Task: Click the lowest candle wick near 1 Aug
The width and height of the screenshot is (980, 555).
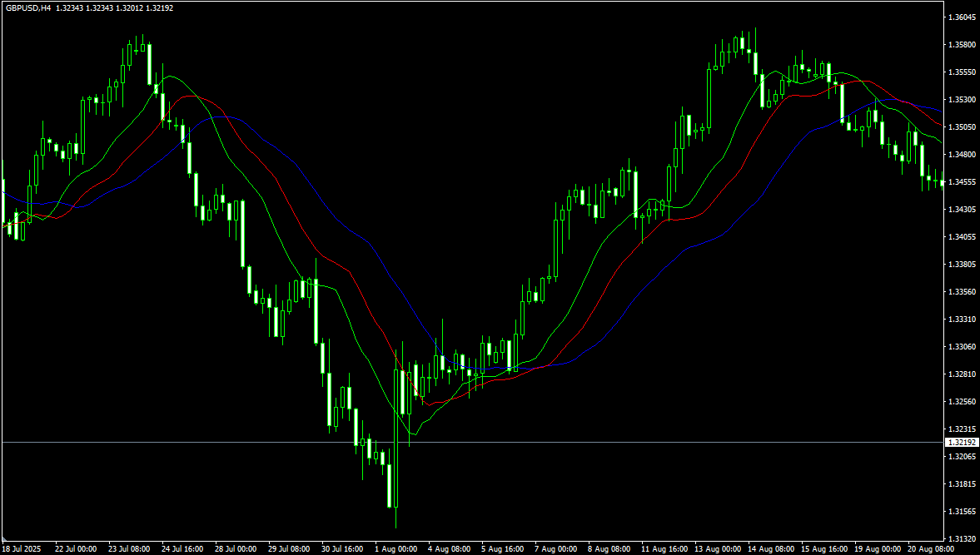Action: point(395,524)
